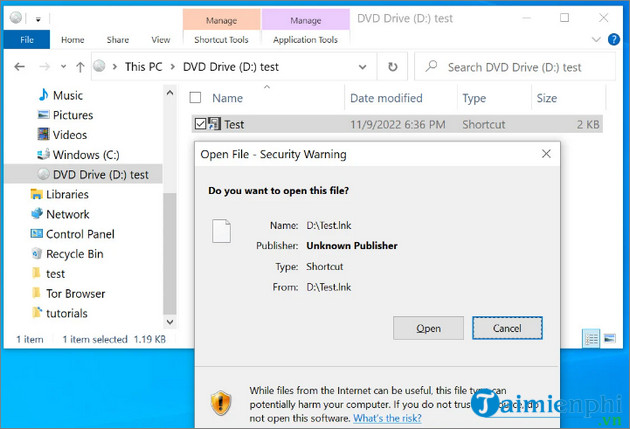This screenshot has width=630, height=429.
Task: Click the Music note icon
Action: tap(43, 95)
